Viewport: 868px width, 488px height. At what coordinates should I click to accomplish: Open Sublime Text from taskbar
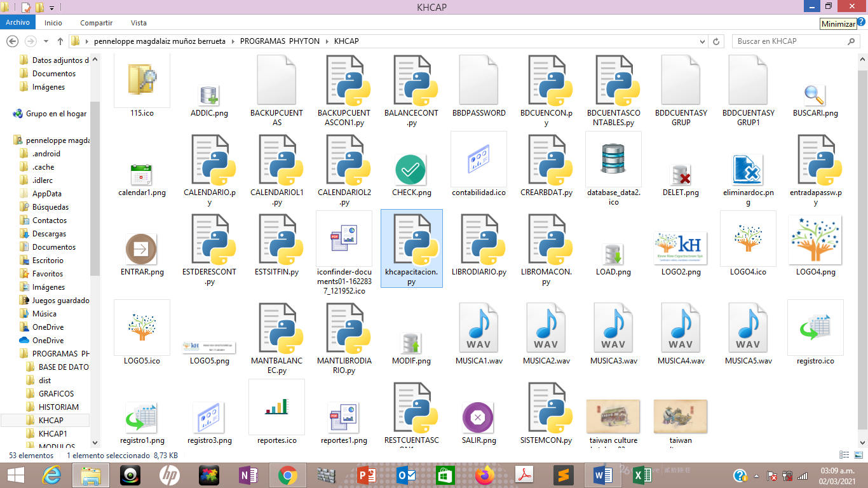click(563, 475)
